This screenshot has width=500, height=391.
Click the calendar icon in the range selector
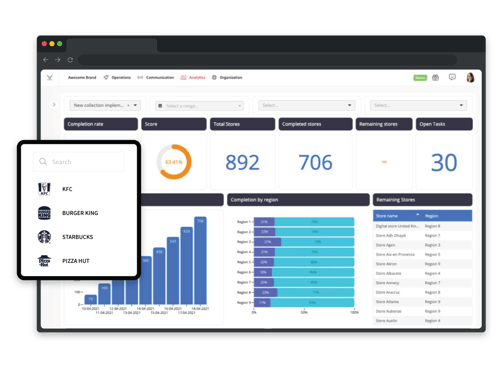160,106
